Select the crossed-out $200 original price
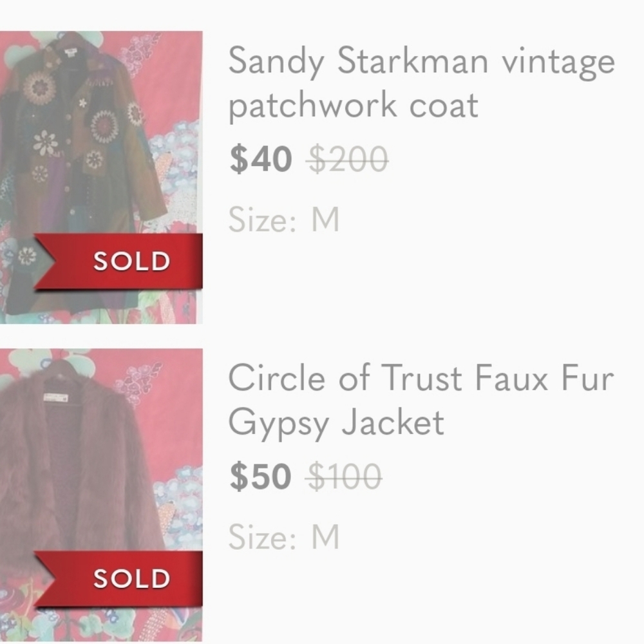 pyautogui.click(x=348, y=159)
